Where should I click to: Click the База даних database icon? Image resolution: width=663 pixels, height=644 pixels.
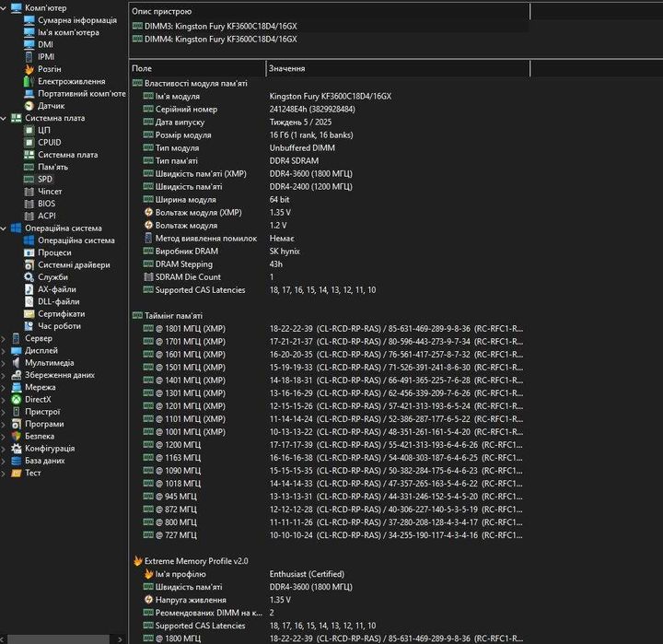click(16, 461)
